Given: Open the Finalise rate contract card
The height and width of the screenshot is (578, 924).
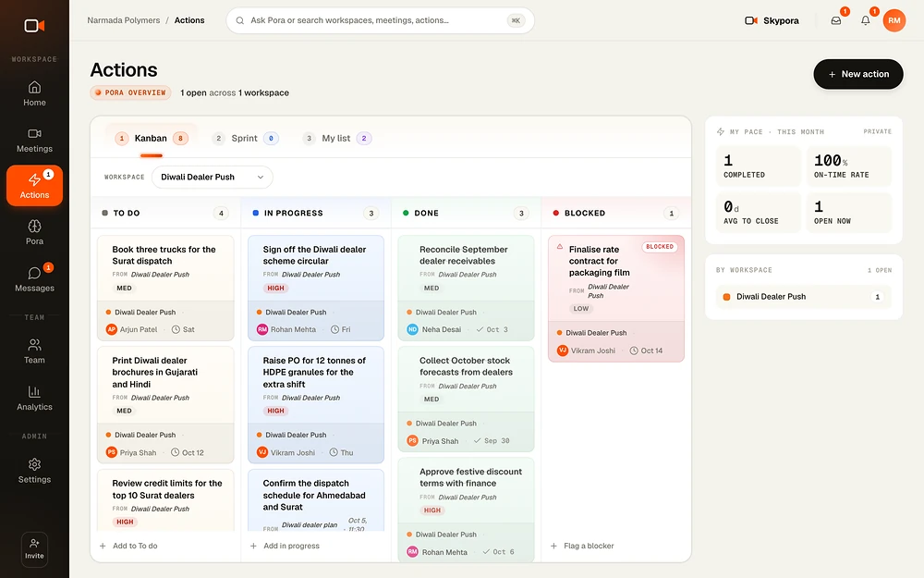Looking at the screenshot, I should [x=616, y=299].
